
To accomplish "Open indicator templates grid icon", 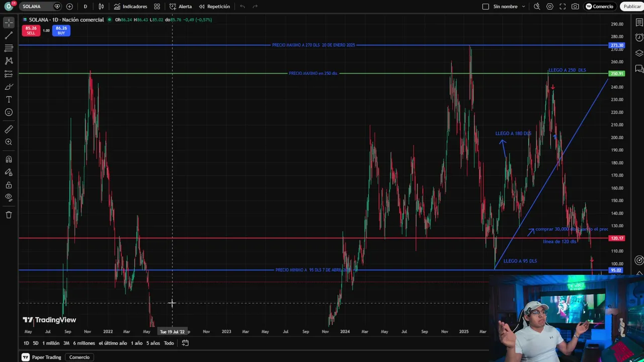I will pos(157,7).
